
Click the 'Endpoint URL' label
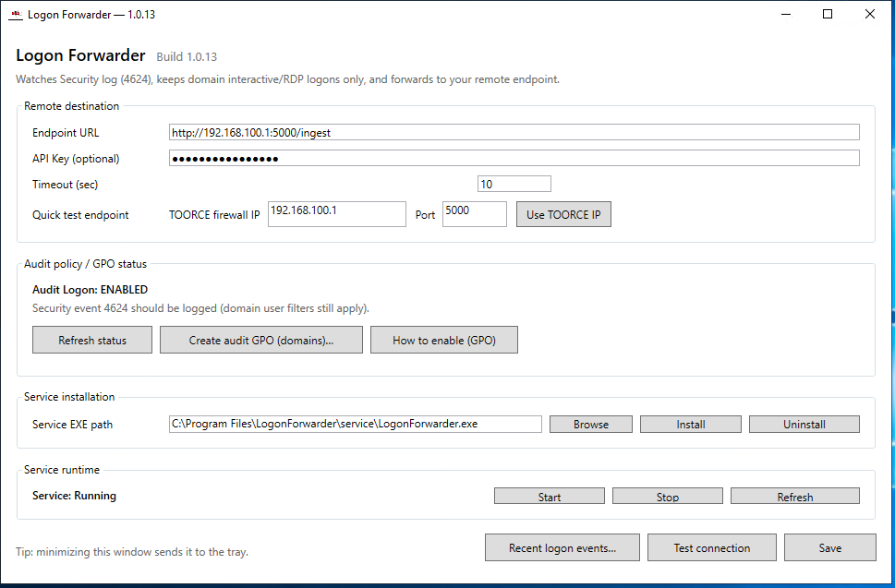66,133
